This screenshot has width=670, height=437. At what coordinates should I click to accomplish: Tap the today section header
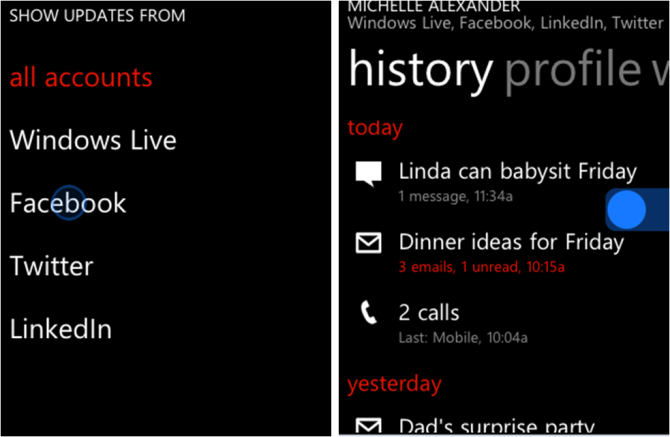coord(375,128)
